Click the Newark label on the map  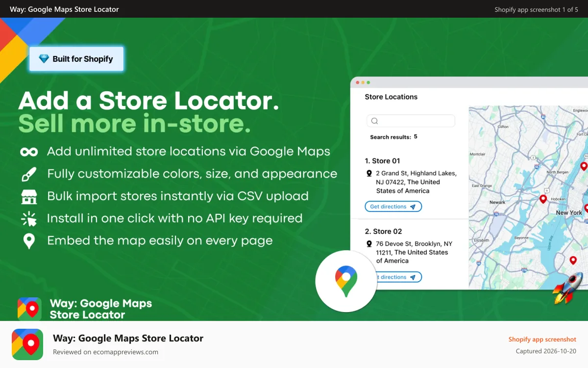click(497, 202)
